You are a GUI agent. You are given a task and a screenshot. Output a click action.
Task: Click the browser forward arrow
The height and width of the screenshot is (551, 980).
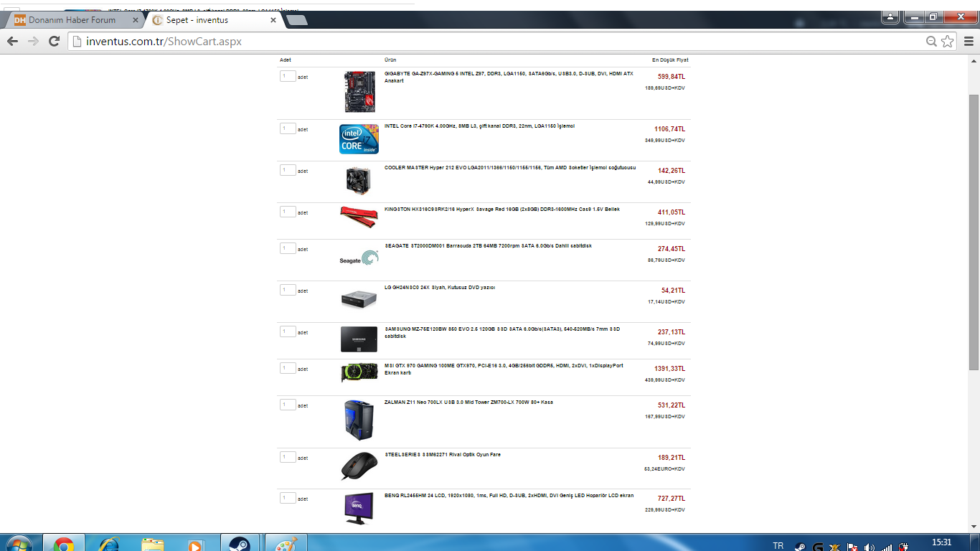tap(33, 42)
